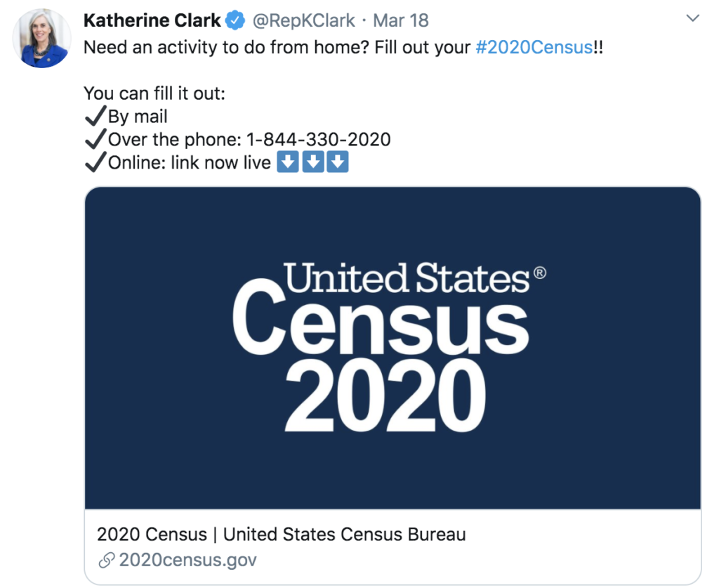Image resolution: width=719 pixels, height=588 pixels.
Task: Click the United States text in the logo
Action: coord(406,278)
